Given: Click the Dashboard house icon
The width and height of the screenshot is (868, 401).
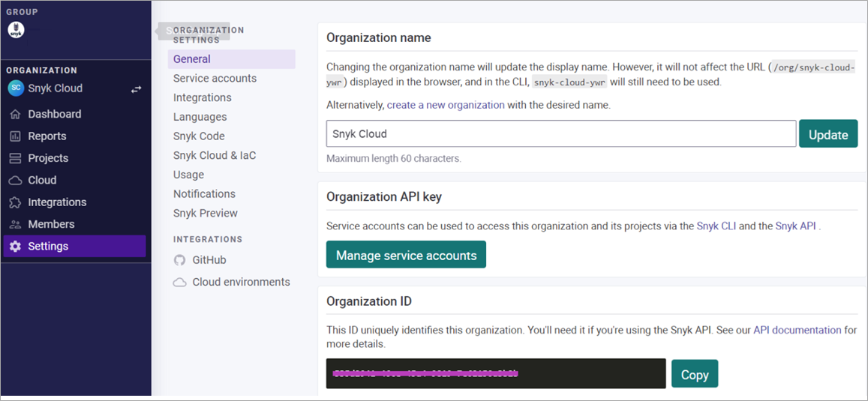Looking at the screenshot, I should tap(15, 115).
